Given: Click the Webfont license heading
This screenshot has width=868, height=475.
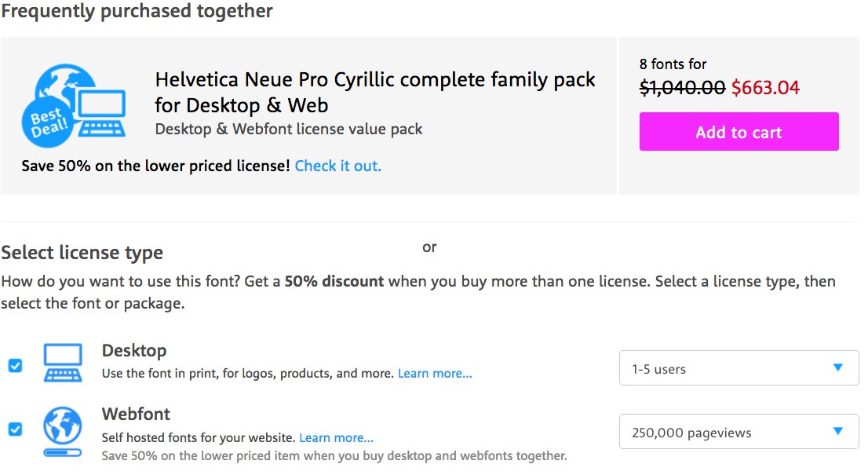Looking at the screenshot, I should point(136,414).
